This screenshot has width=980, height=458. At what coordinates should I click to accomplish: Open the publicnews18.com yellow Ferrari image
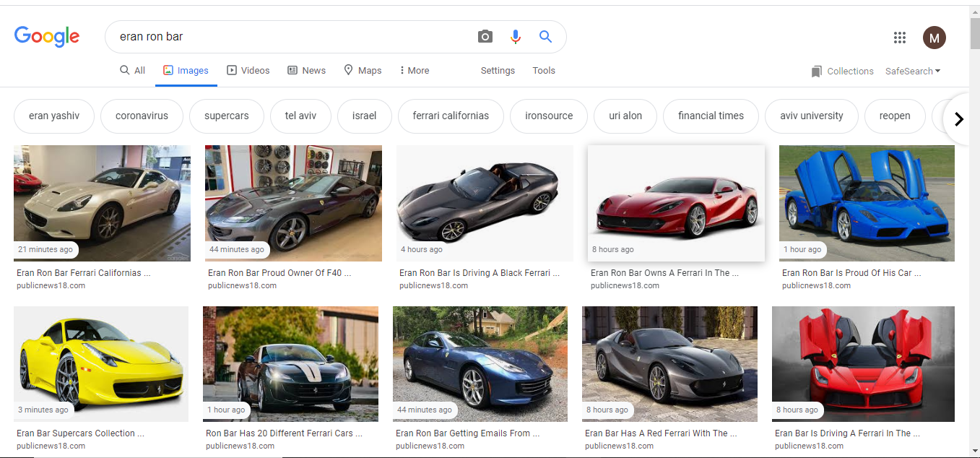(100, 363)
